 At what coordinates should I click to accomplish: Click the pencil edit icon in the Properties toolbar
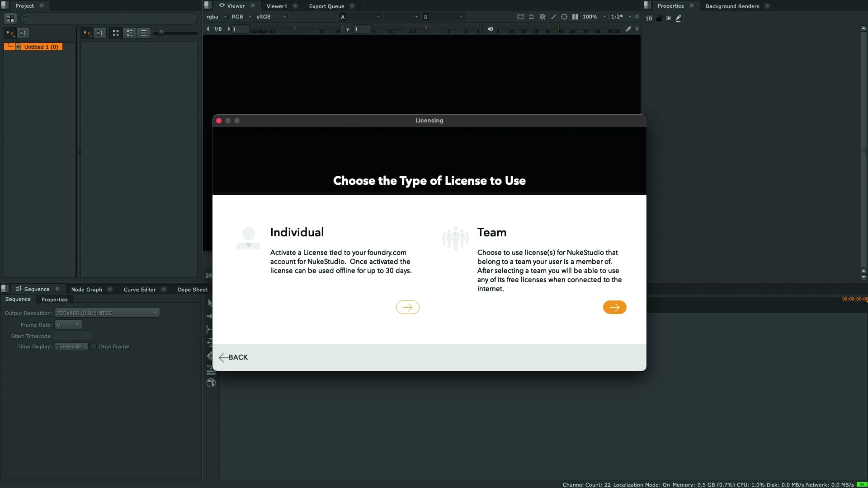coord(678,18)
